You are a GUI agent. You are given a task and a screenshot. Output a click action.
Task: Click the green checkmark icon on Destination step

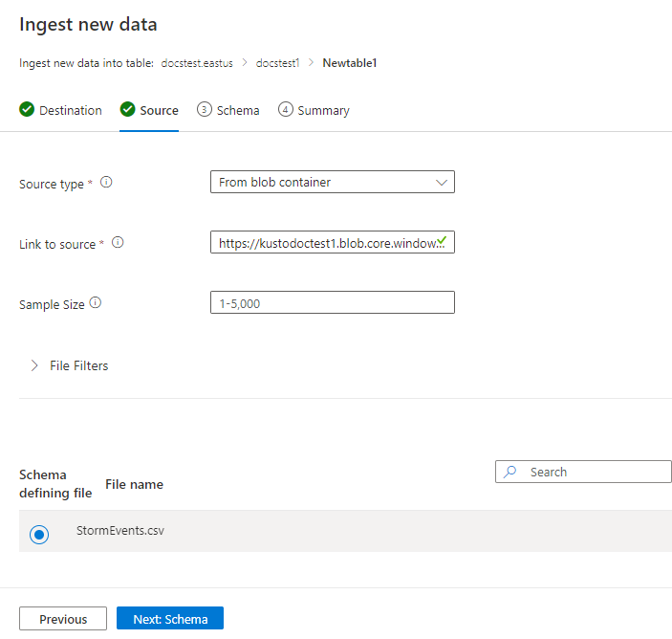pyautogui.click(x=27, y=110)
